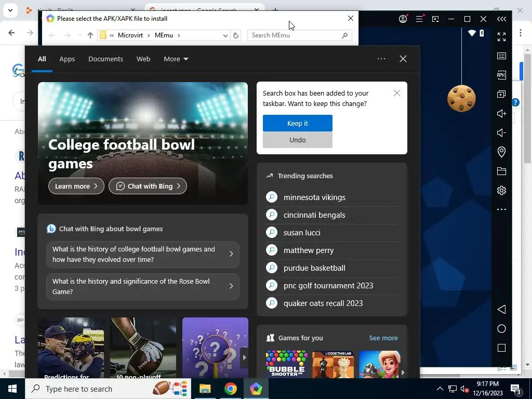
Task: Open MEmu multi-instance manager icon
Action: pos(501,94)
